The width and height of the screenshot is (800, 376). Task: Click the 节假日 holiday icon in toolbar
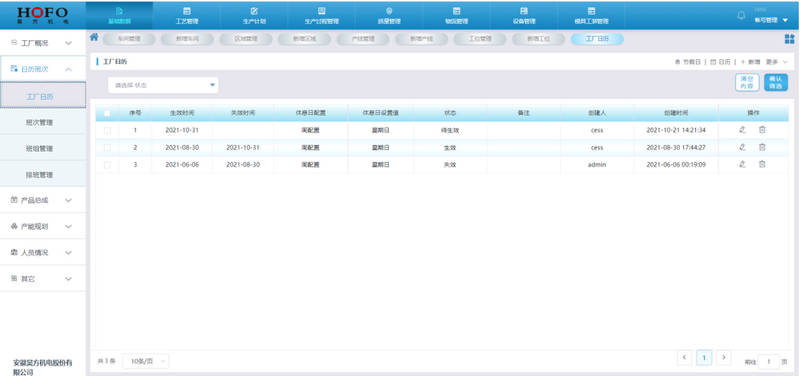[678, 62]
